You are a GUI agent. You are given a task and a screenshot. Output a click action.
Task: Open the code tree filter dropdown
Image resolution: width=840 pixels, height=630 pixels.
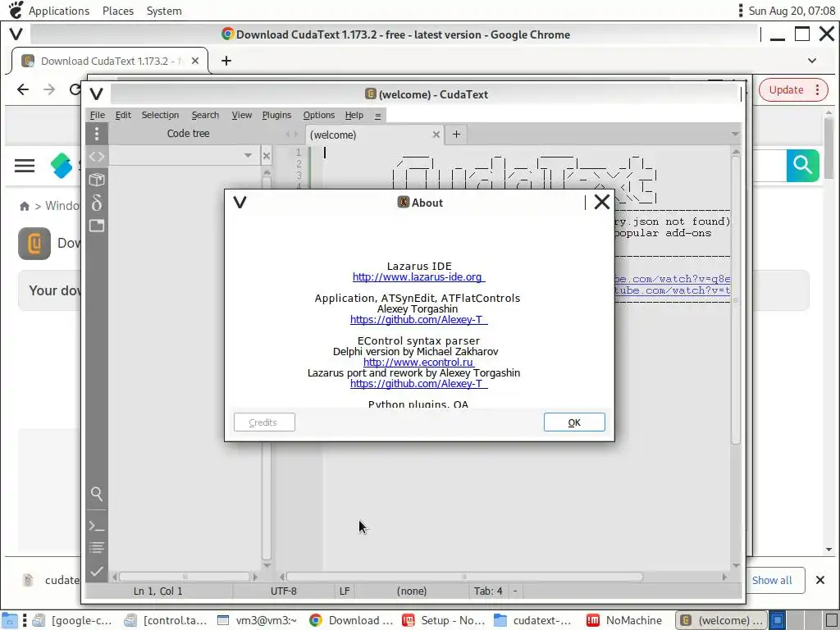tap(248, 156)
